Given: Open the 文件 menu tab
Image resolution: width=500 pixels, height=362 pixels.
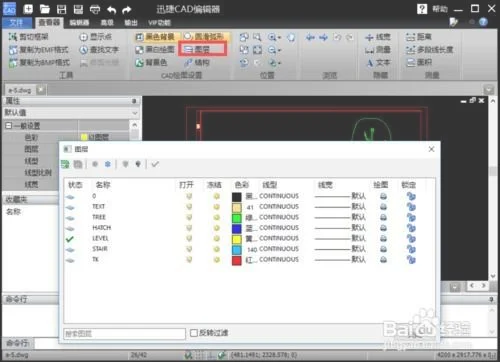Looking at the screenshot, I should tap(17, 23).
